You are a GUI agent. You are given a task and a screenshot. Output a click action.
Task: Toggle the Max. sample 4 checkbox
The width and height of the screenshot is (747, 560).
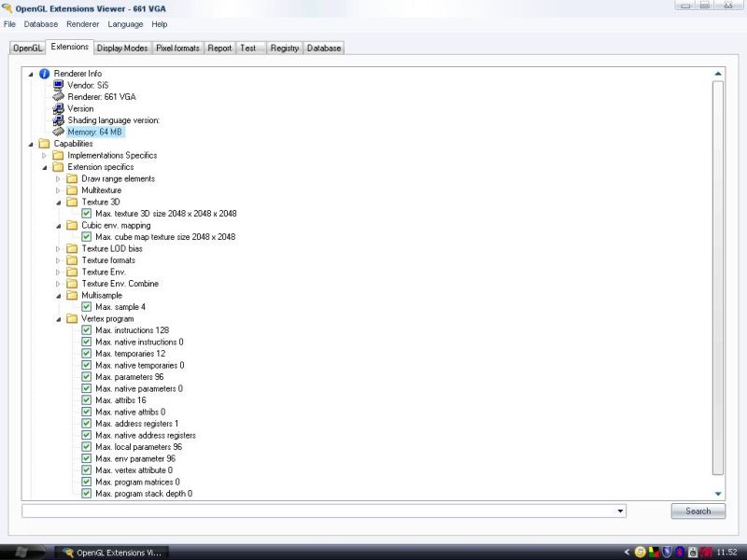pos(86,307)
